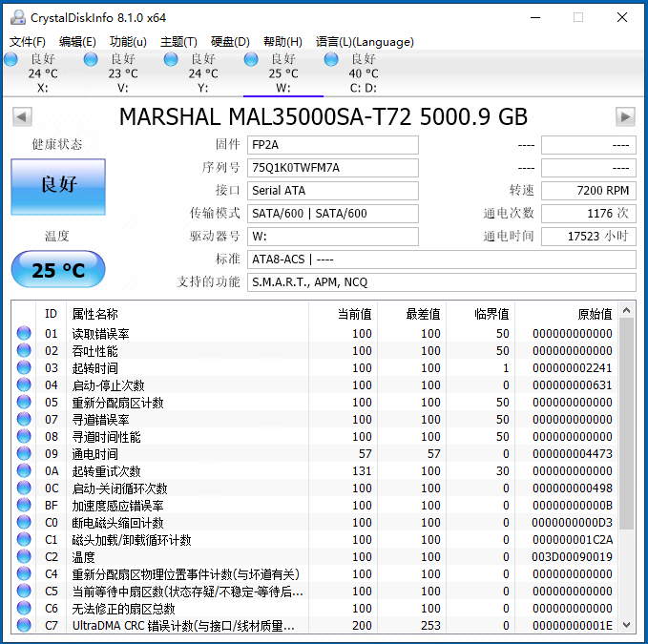The width and height of the screenshot is (648, 644).
Task: Click status orb for 02 吞吐性能
Action: tap(24, 350)
